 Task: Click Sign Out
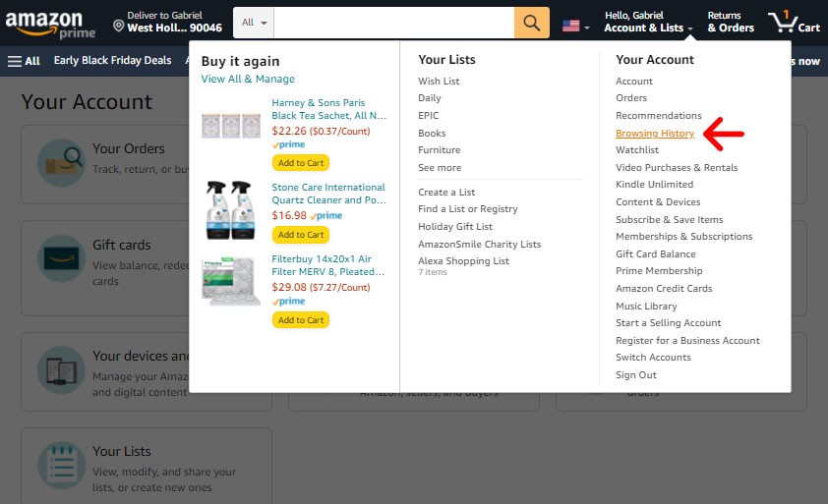(636, 374)
